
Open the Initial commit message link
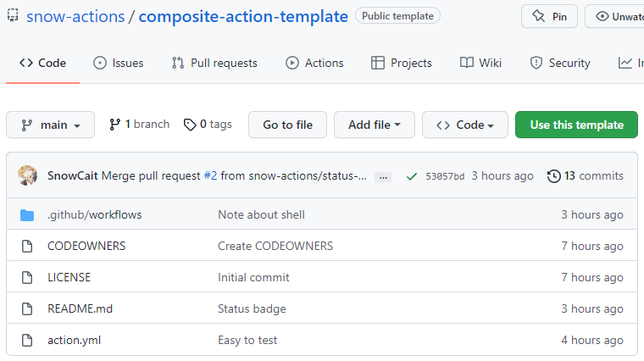coord(253,278)
